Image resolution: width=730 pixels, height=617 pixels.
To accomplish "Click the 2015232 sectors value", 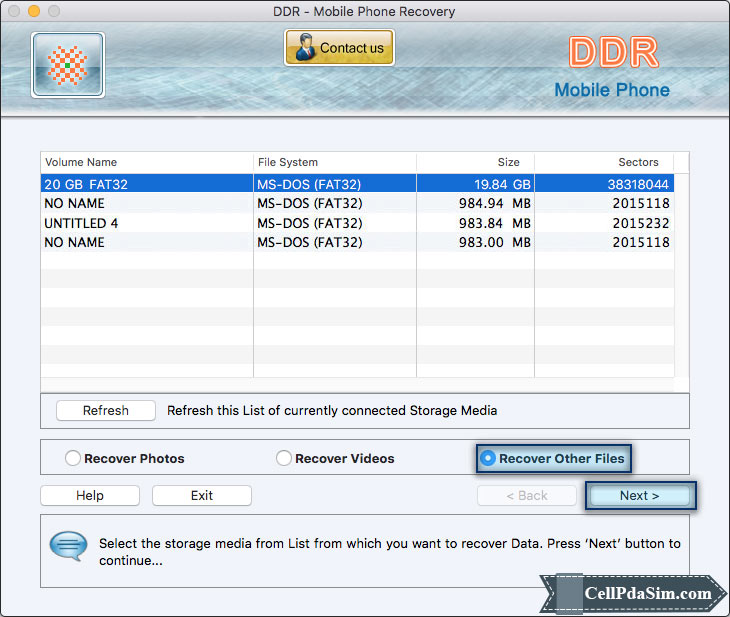I will tap(641, 223).
